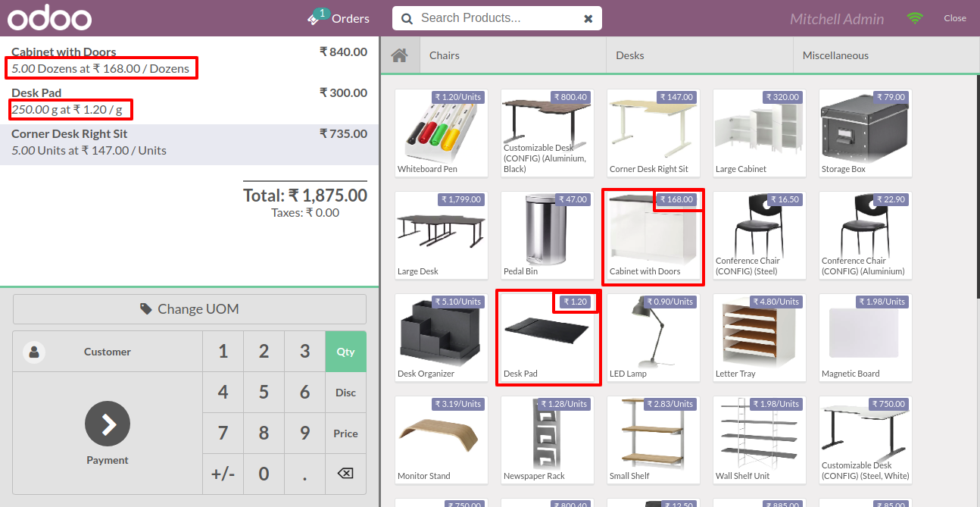Image resolution: width=980 pixels, height=507 pixels.
Task: Add Cabinet with Doors product
Action: pos(654,236)
